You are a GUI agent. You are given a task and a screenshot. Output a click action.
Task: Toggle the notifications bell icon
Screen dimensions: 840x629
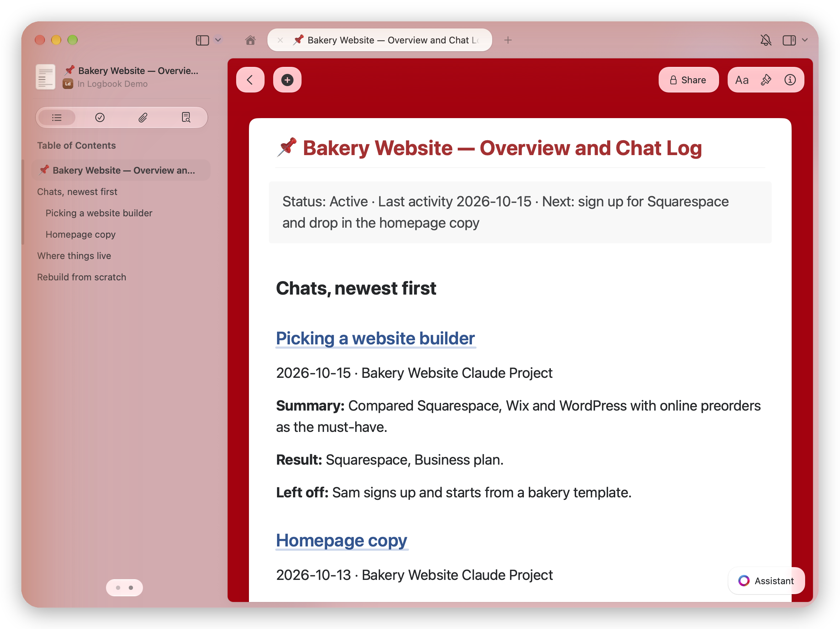[766, 40]
